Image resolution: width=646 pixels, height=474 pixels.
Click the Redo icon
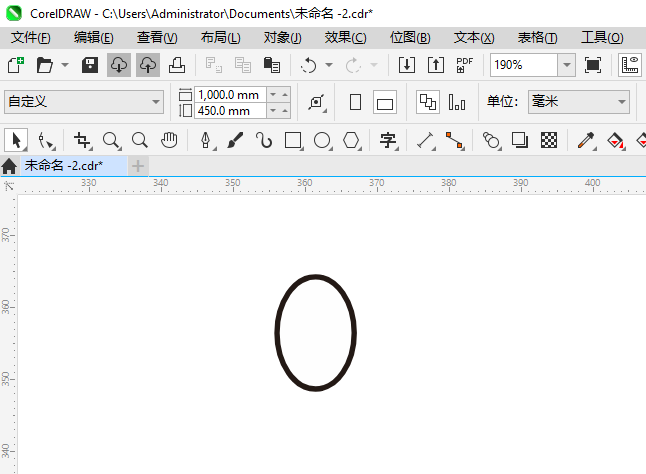(x=353, y=65)
